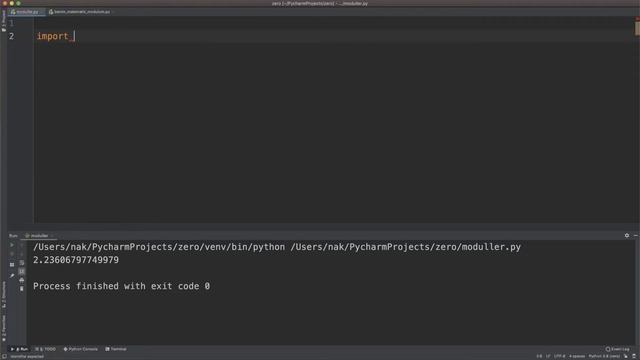
Task: Change the 4 spaces indent setting
Action: [577, 356]
